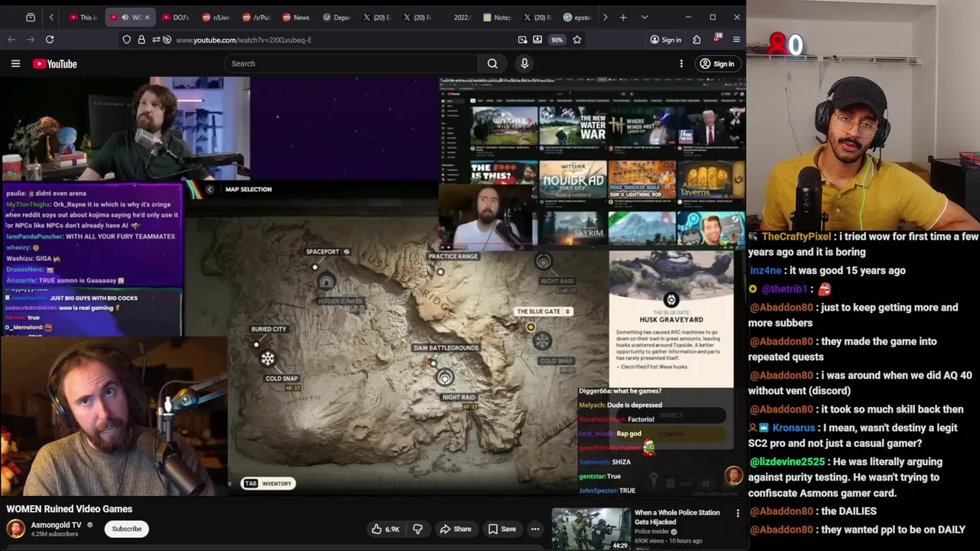
Task: Click the inz4ne 'good 15 years ago' chat line
Action: click(828, 270)
